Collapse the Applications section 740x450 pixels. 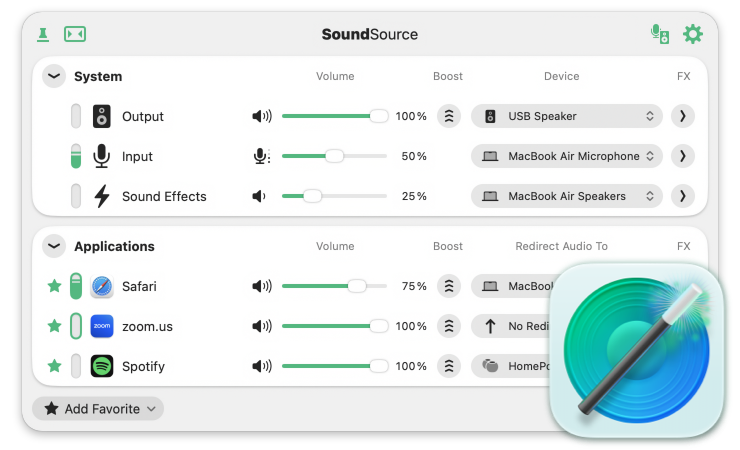(x=54, y=246)
